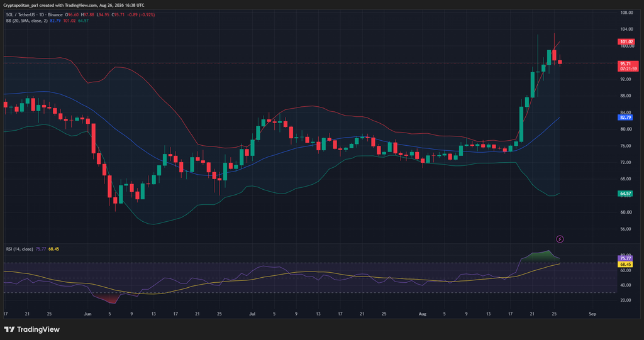Screen dimensions: 644x340
Task: Click the red 101.02 price axis label
Action: point(626,41)
